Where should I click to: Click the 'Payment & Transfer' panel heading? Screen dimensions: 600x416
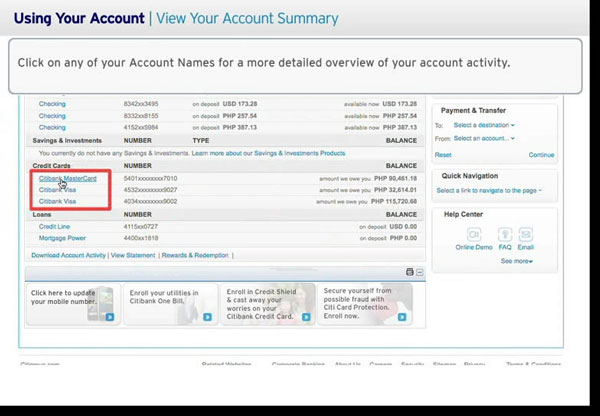coord(473,111)
